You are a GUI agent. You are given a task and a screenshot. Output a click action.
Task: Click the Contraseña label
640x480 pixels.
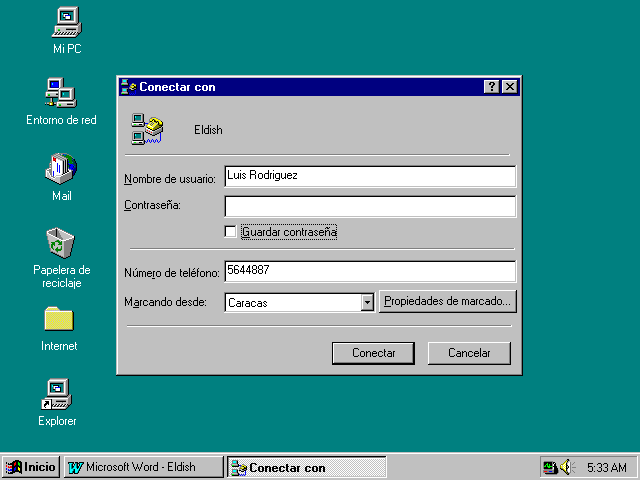[x=152, y=205]
